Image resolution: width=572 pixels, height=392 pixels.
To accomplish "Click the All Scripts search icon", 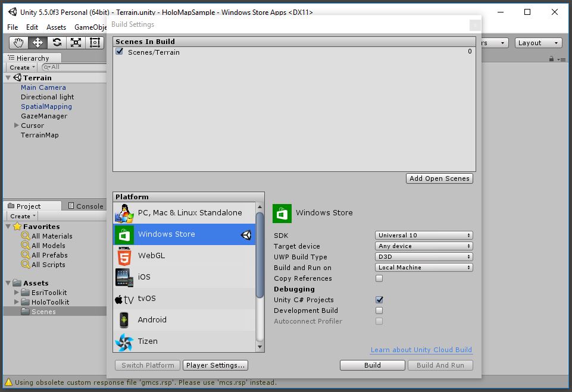I will click(x=25, y=264).
